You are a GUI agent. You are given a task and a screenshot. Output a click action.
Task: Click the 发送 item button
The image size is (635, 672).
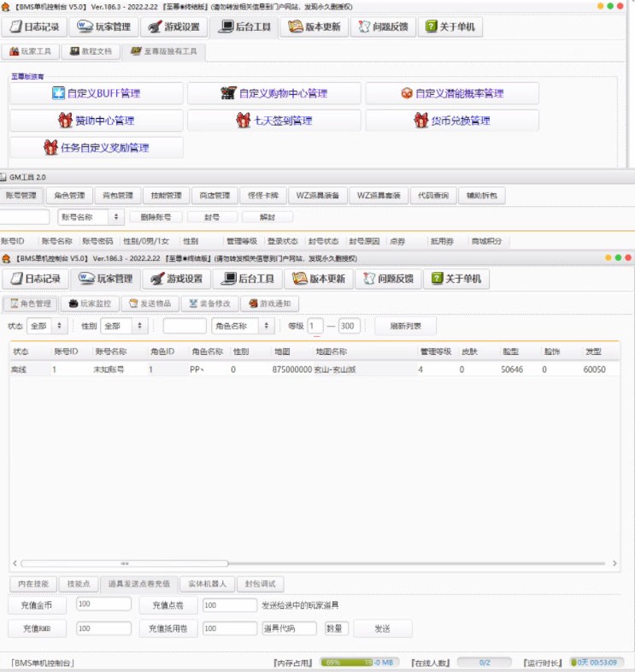pos(382,628)
